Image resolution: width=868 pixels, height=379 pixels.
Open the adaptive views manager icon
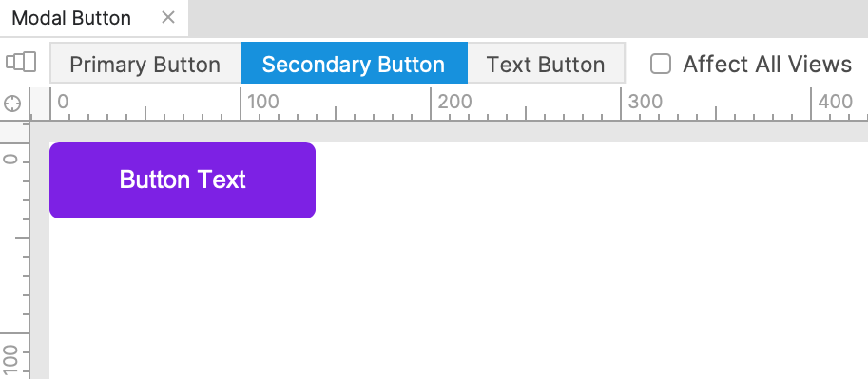pos(21,62)
